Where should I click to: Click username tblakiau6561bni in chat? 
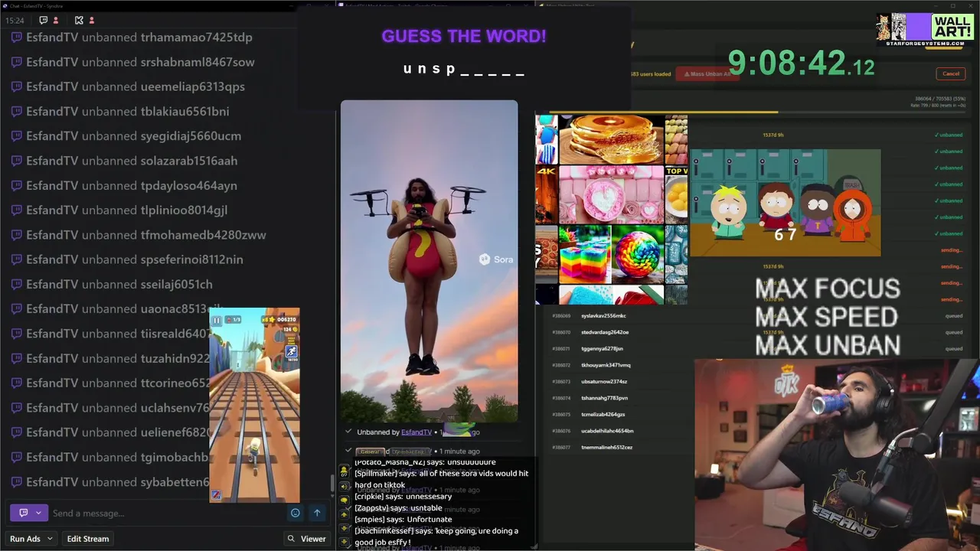[x=185, y=112]
